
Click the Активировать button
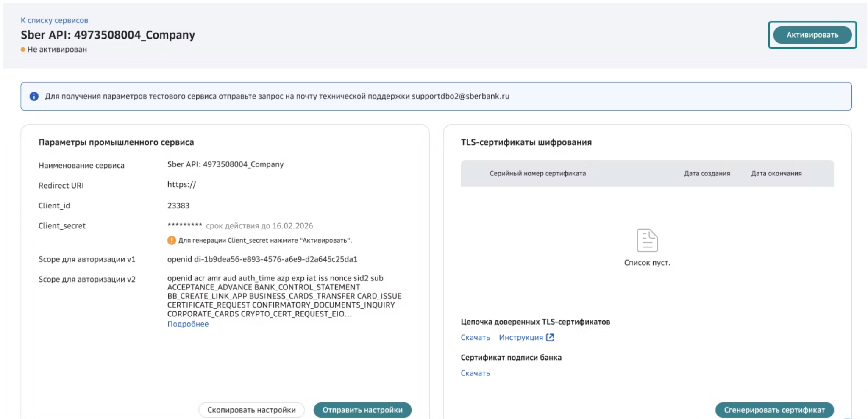tap(812, 35)
